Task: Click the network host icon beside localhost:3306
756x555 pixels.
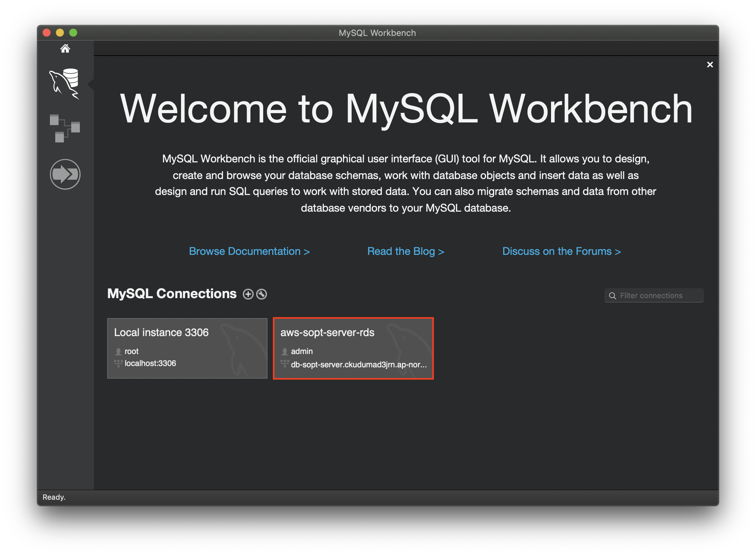Action: coord(118,363)
